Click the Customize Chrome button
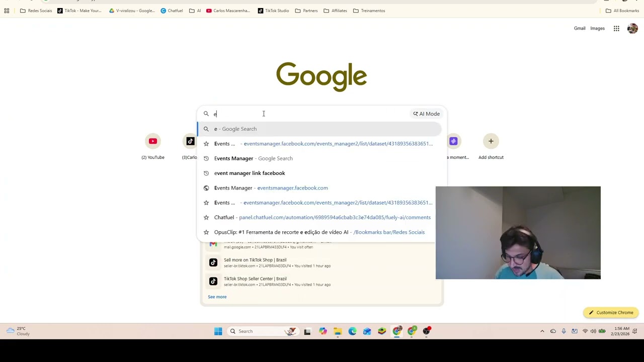 point(611,312)
